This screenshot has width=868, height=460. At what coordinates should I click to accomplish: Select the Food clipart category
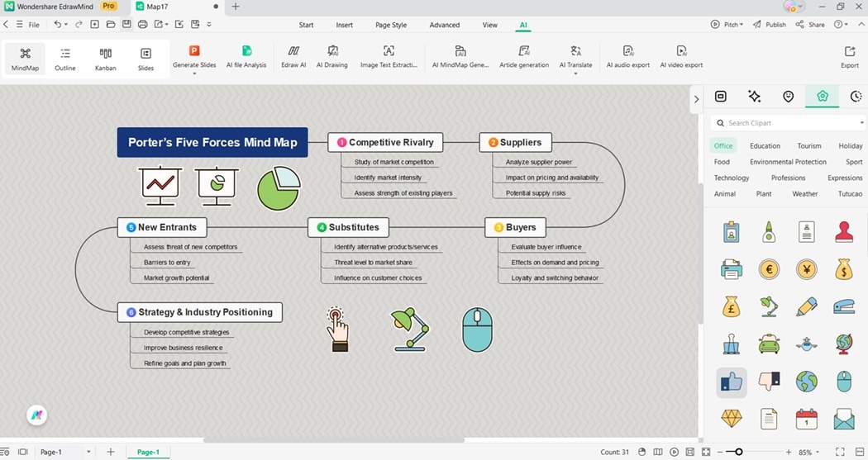[722, 162]
